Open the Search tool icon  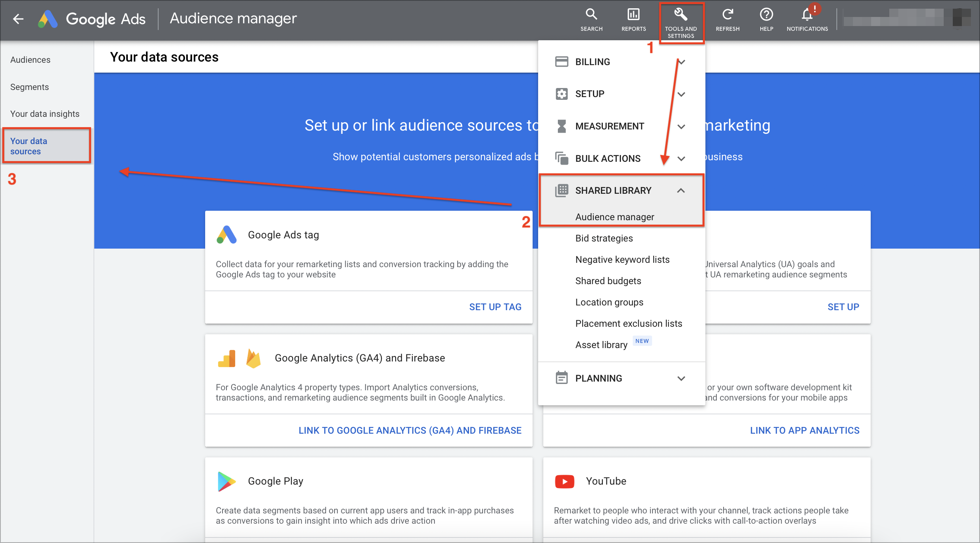click(591, 15)
